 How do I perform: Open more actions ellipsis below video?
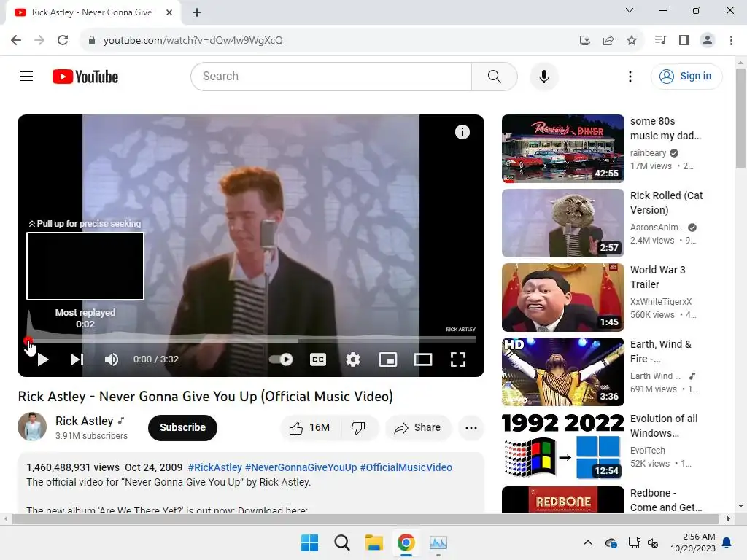point(471,427)
